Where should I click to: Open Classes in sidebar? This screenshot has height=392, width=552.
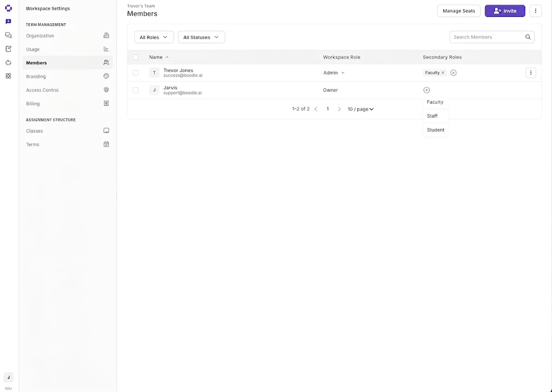pos(67,130)
